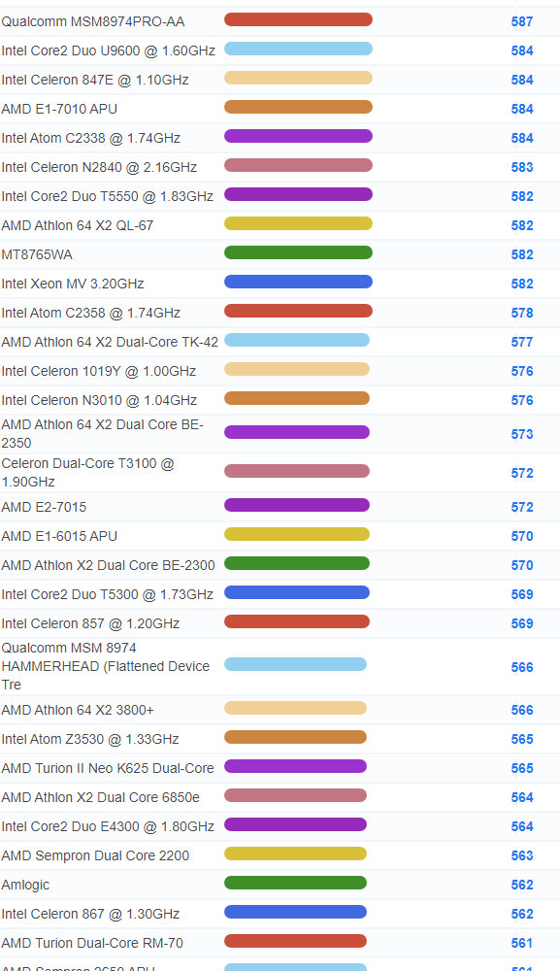Select AMD Athlon 64 X2 Dual-Core TK-42

click(110, 342)
